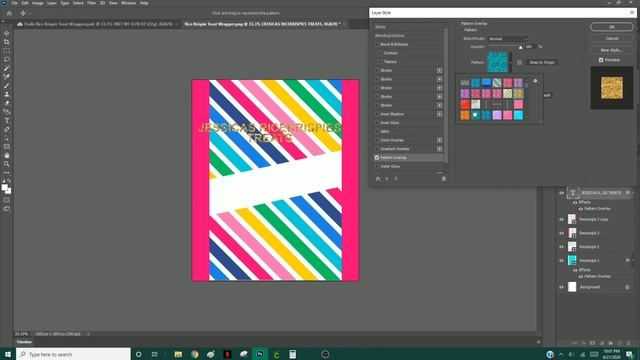640x360 pixels.
Task: Click the Rectangle 1 layer thumbnail
Action: [572, 260]
